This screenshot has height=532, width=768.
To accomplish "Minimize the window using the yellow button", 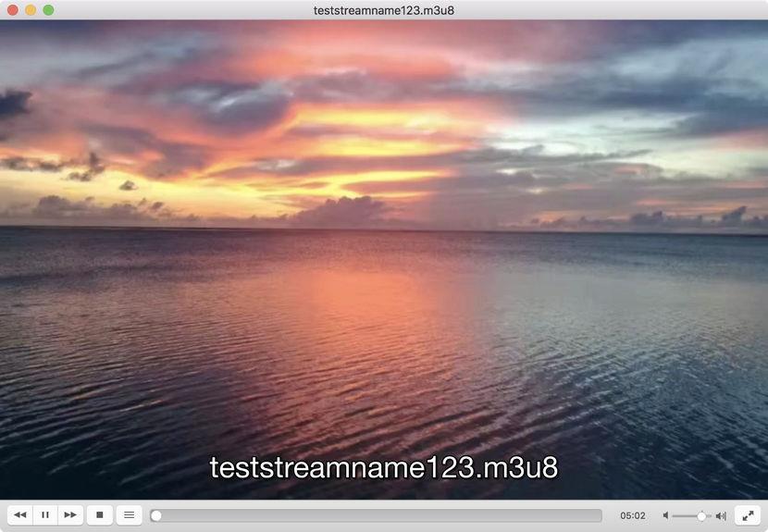I will click(x=31, y=10).
